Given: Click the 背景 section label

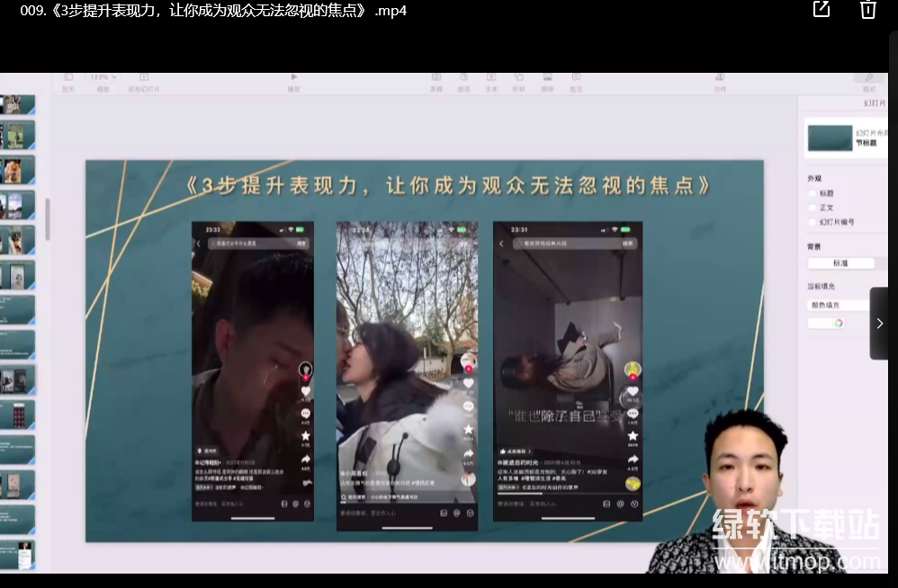Looking at the screenshot, I should click(813, 246).
